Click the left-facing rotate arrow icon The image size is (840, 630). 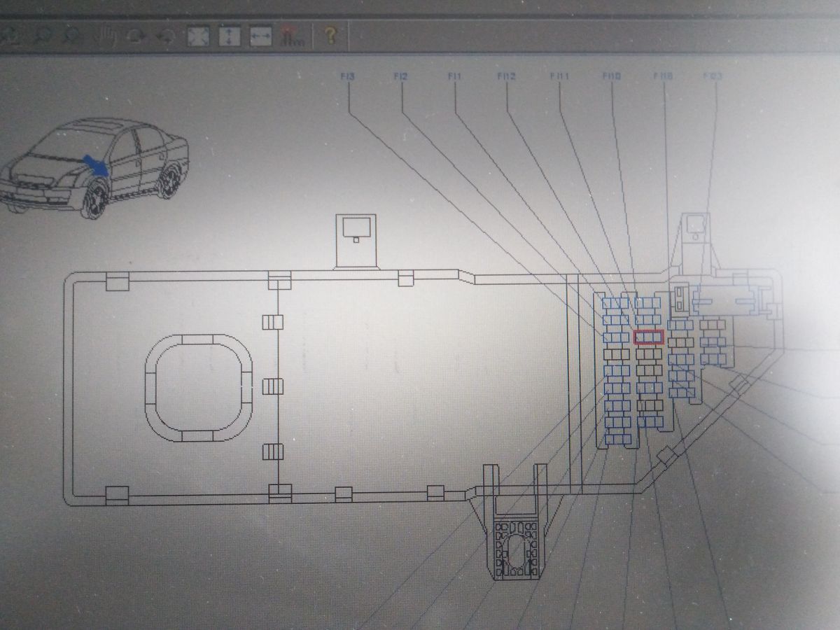[165, 37]
